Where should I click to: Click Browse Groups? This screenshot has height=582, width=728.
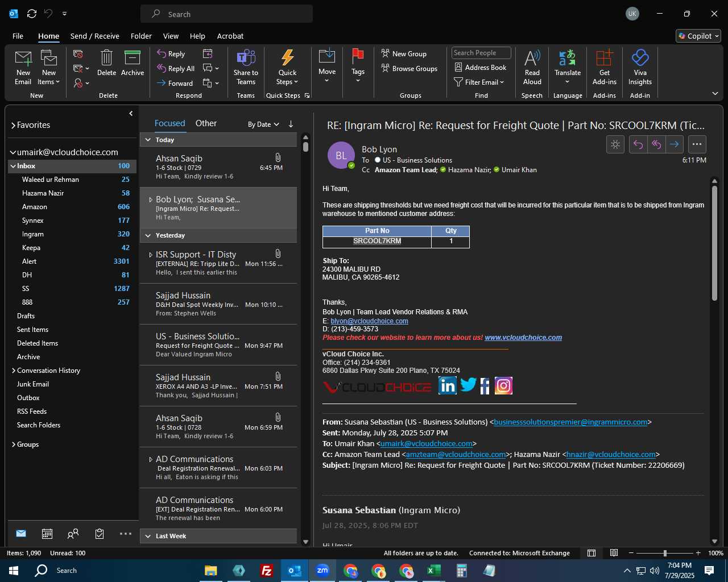pos(409,69)
